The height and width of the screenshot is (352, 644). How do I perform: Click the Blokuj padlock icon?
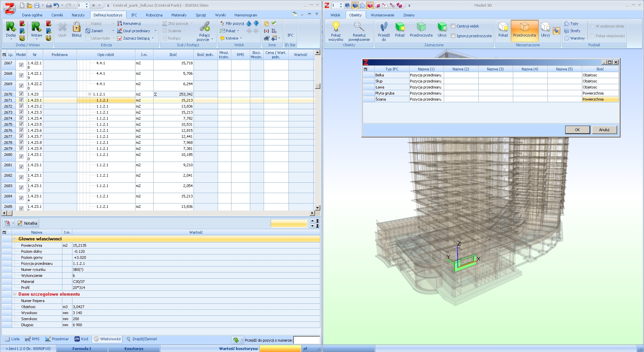[x=76, y=27]
